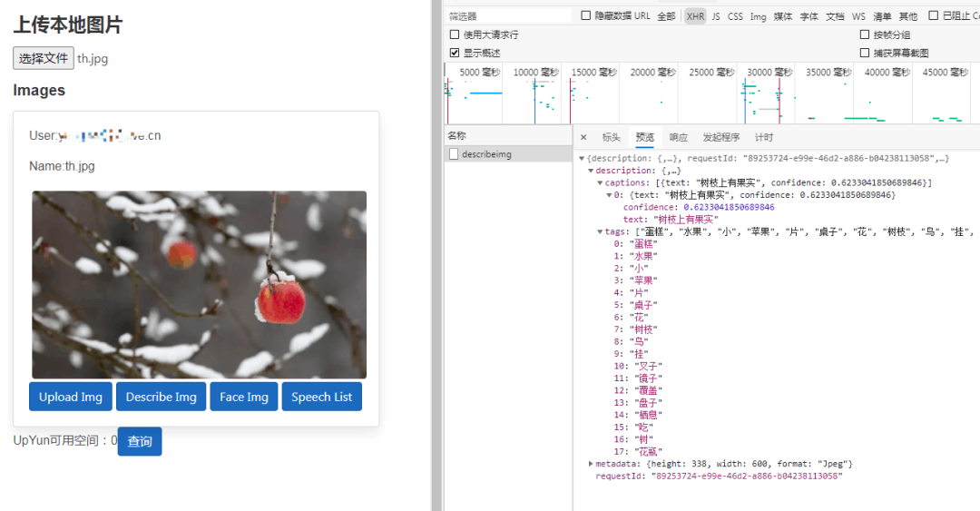Image resolution: width=980 pixels, height=511 pixels.
Task: Collapse the tags array arrow
Action: (600, 231)
